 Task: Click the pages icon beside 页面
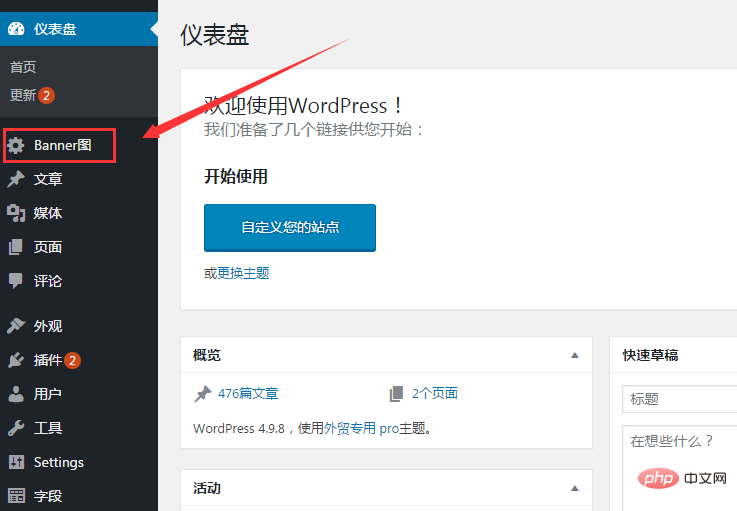(16, 247)
